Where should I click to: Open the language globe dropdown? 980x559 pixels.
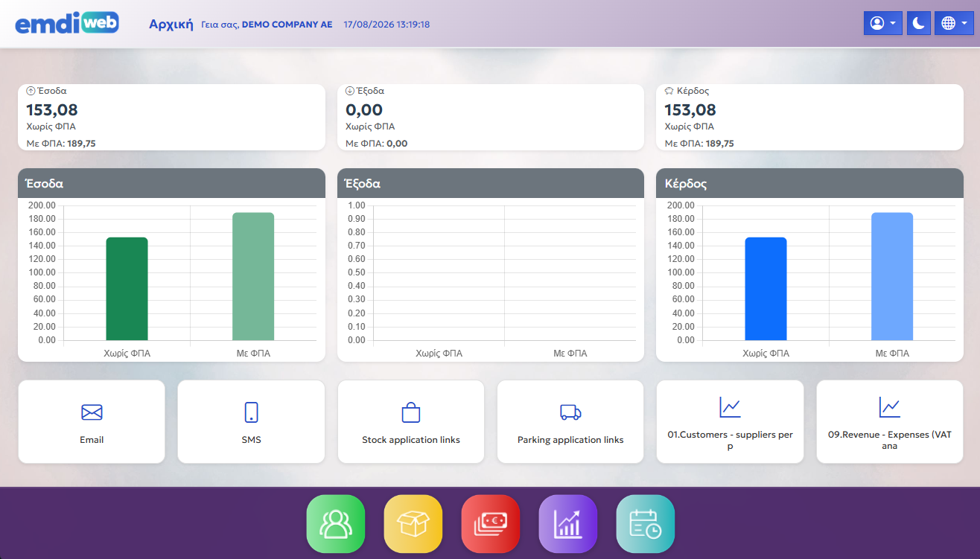point(954,23)
